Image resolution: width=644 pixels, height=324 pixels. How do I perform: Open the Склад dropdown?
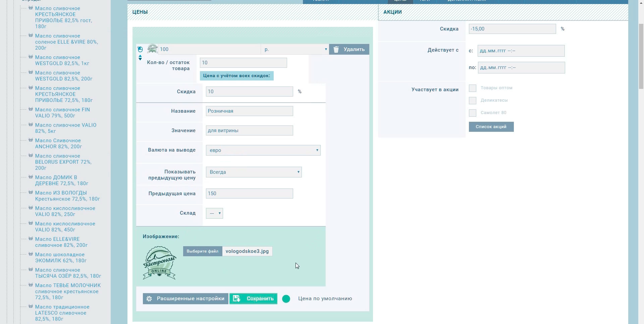(x=215, y=213)
